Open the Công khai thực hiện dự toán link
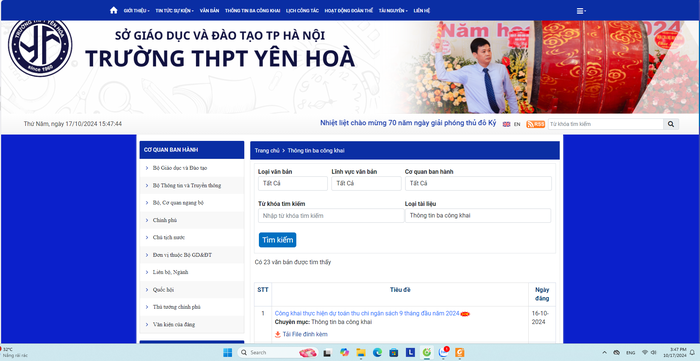This screenshot has height=361, width=700. coord(367,314)
